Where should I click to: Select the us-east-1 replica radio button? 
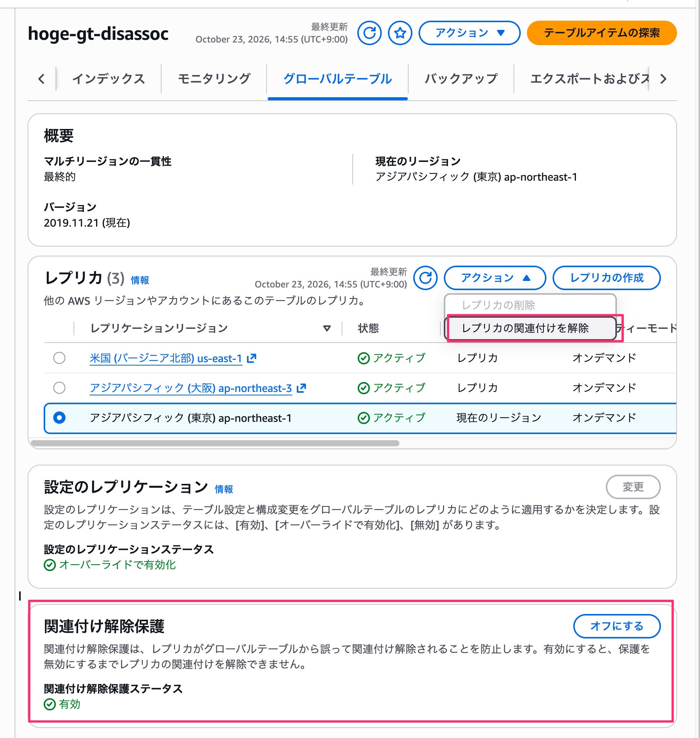point(59,358)
